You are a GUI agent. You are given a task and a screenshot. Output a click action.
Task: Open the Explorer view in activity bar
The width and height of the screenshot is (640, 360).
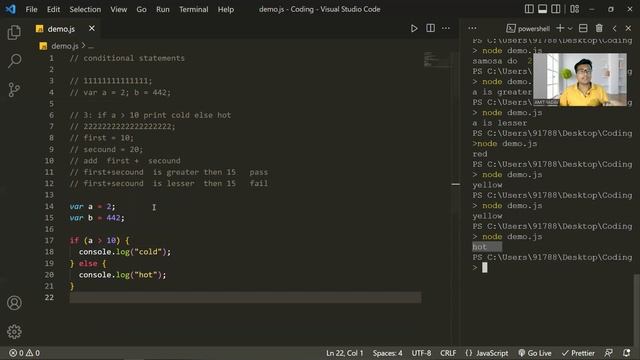tap(14, 32)
